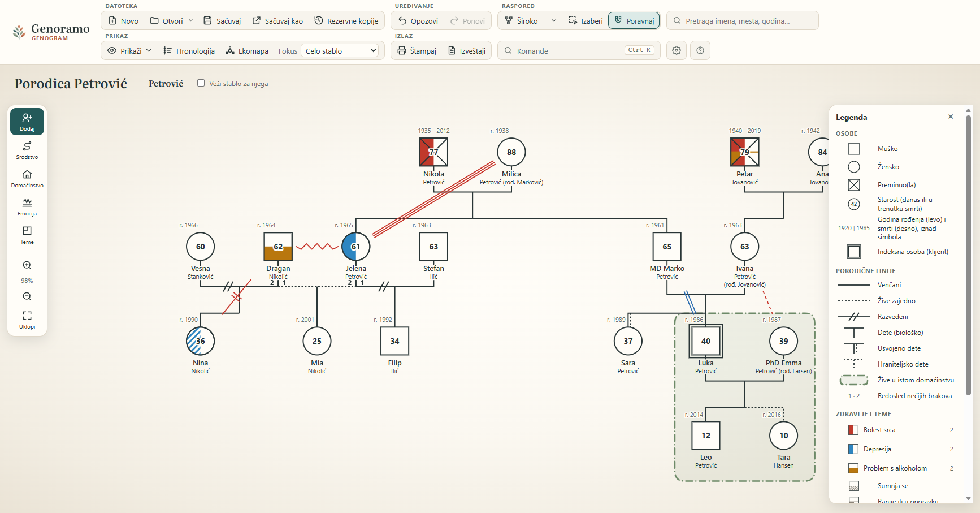The image size is (980, 513).
Task: Open Izveštaji reports
Action: coord(467,51)
